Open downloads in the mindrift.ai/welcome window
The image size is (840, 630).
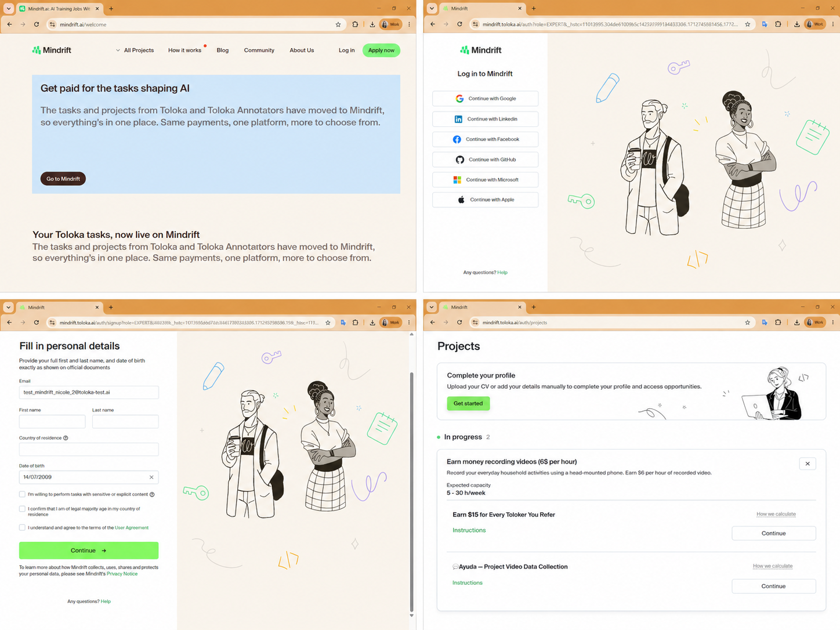(372, 24)
